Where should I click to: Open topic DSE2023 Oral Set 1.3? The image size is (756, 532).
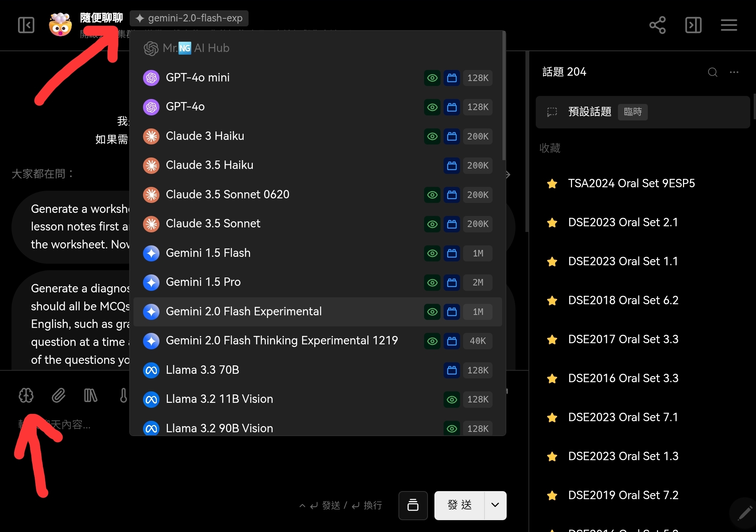(x=642, y=457)
